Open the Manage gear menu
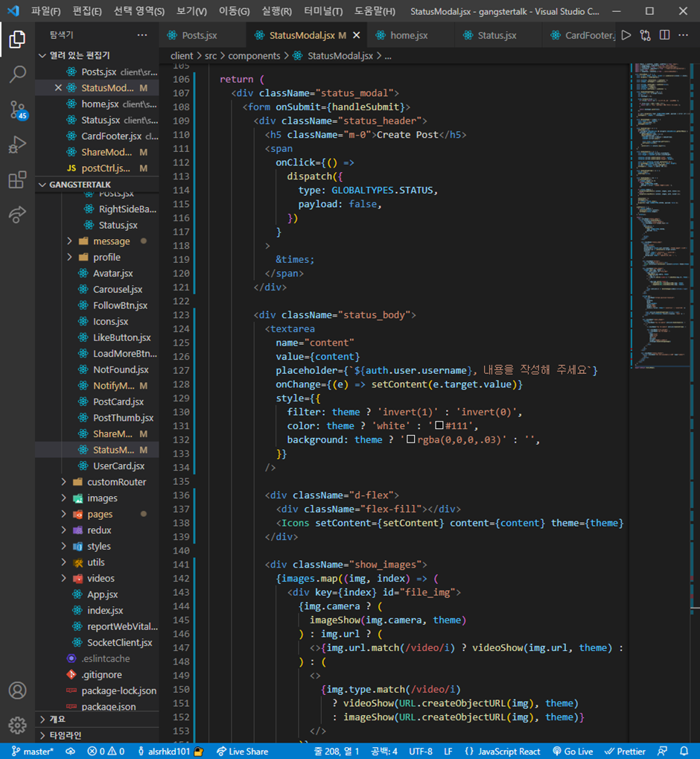The height and width of the screenshot is (759, 700). pos(18,725)
